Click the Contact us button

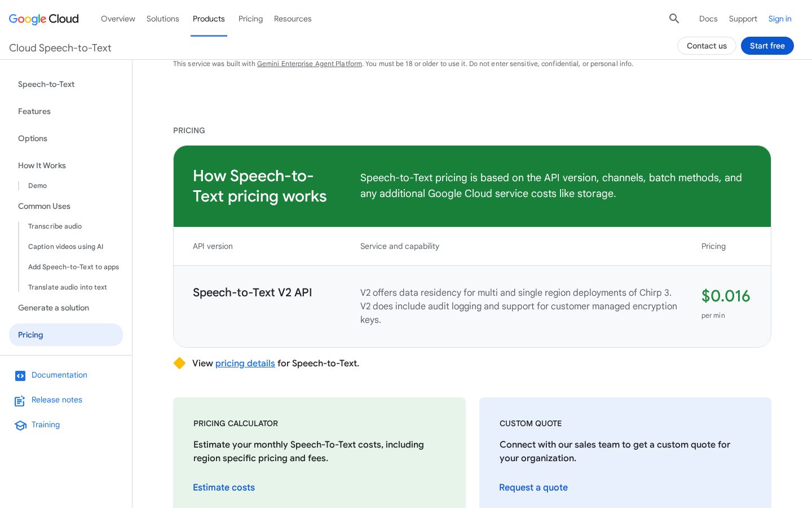(x=707, y=46)
